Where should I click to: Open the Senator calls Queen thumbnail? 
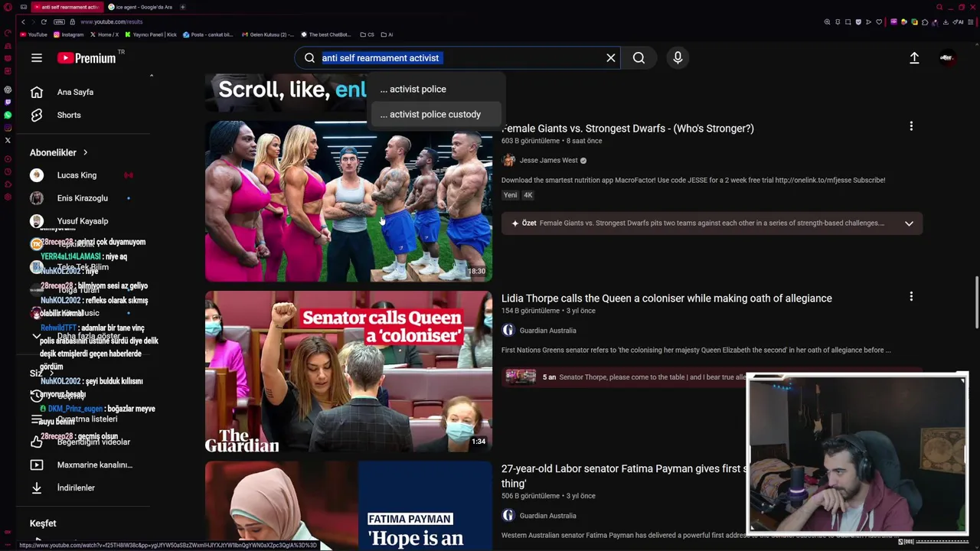(x=348, y=371)
